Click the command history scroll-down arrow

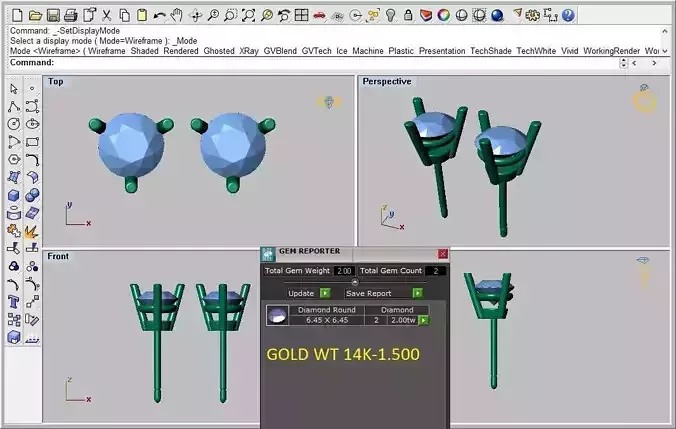click(665, 51)
